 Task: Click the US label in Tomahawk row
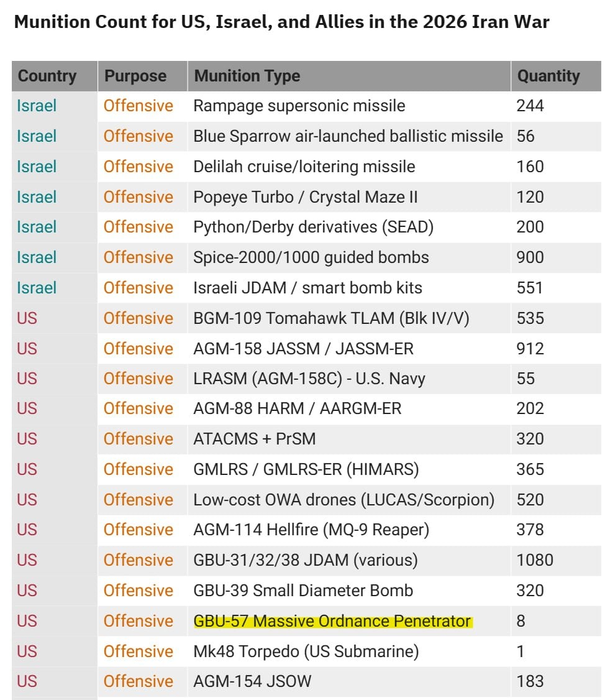click(x=27, y=318)
